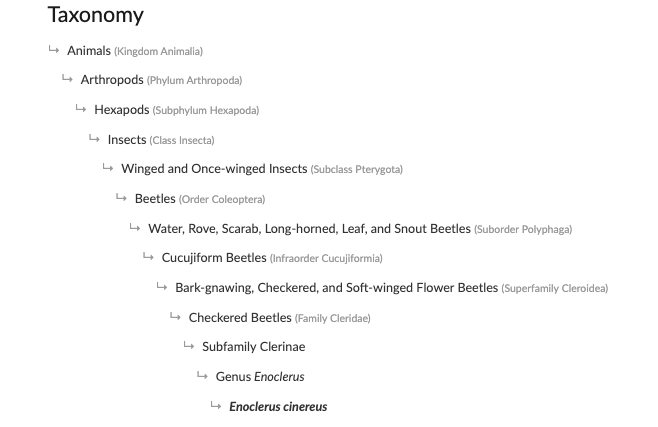The image size is (658, 427).
Task: Open the Subfamily Clerinae link
Action: coord(253,346)
